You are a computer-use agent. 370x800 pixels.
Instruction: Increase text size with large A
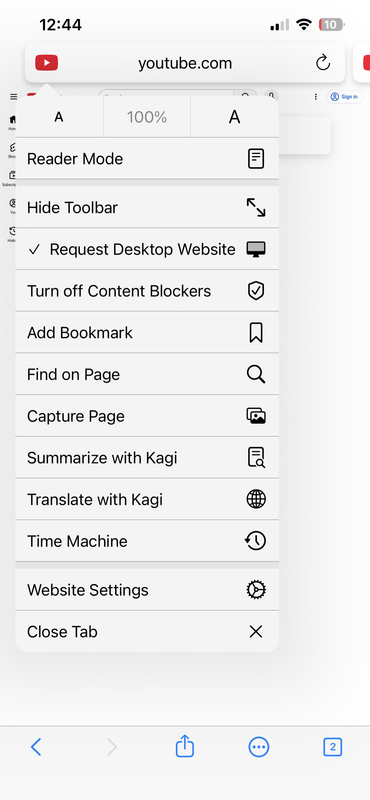pos(234,117)
